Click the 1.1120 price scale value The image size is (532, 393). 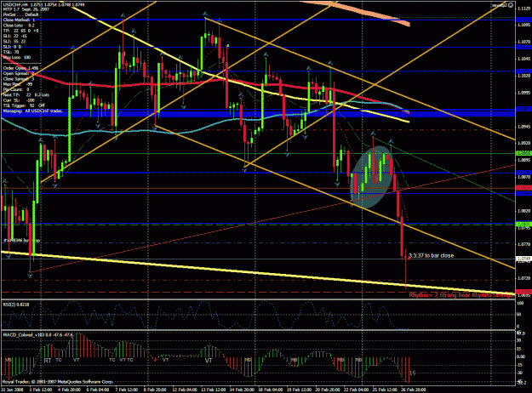[x=523, y=9]
